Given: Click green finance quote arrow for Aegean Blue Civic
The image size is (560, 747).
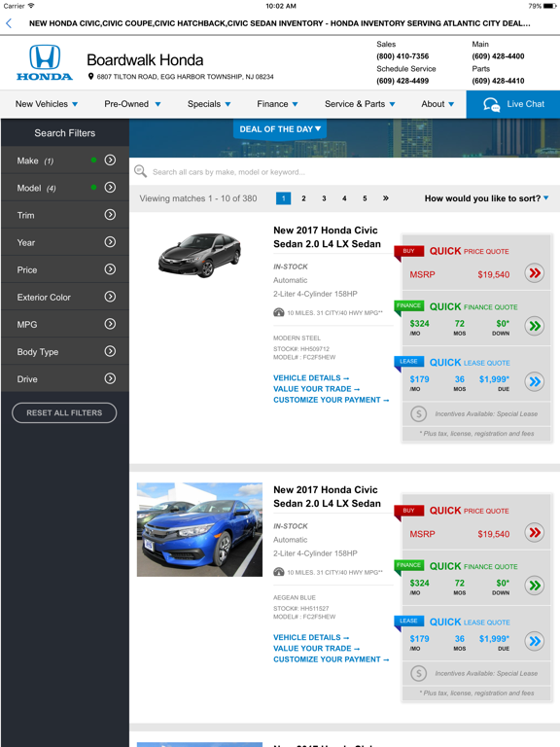Looking at the screenshot, I should point(535,586).
